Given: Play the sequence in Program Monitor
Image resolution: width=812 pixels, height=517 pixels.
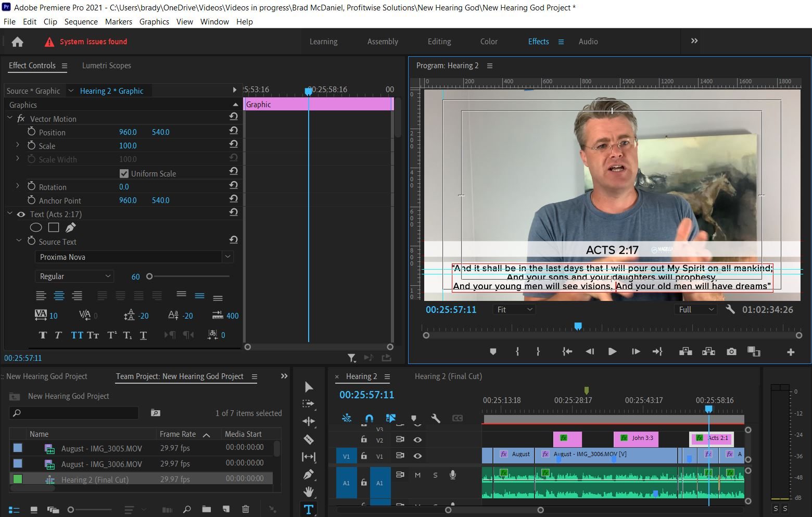Looking at the screenshot, I should (612, 351).
